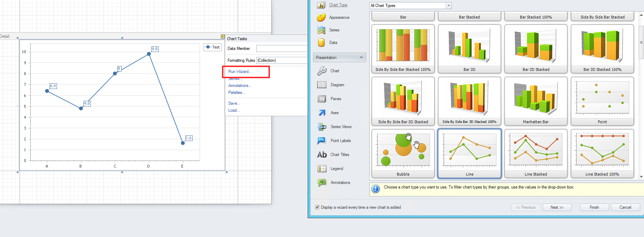Viewport: 644px width, 237px height.
Task: Select the Line Stacked chart type
Action: [536, 154]
